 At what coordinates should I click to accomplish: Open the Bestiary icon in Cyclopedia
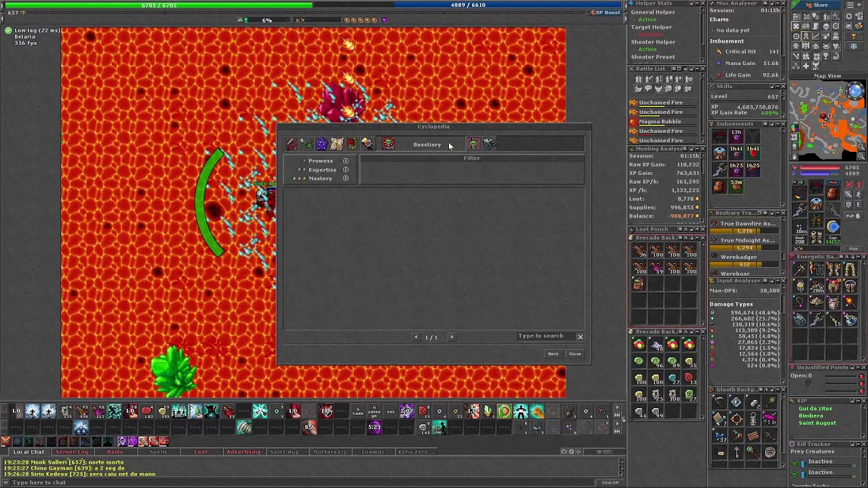pos(307,144)
